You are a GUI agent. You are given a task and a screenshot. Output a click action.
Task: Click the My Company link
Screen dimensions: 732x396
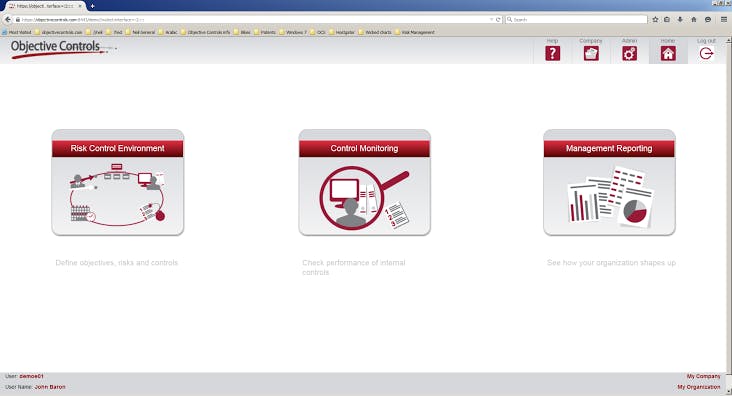703,376
